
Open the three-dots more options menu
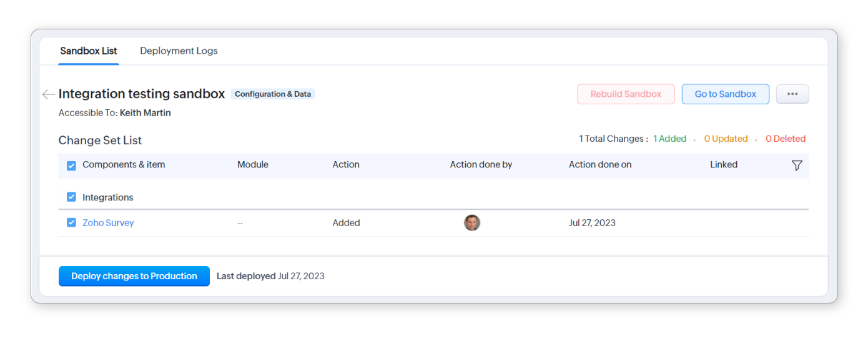click(x=792, y=94)
